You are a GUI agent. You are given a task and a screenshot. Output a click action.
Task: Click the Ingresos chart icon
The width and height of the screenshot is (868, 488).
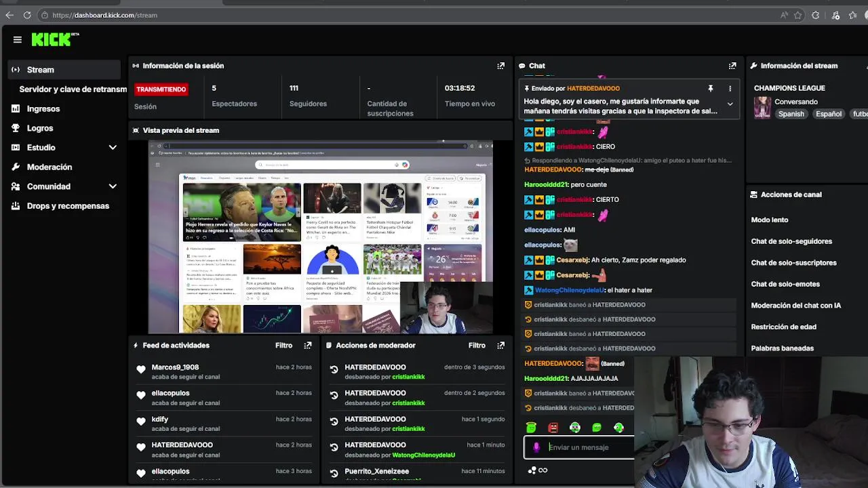[x=16, y=108]
